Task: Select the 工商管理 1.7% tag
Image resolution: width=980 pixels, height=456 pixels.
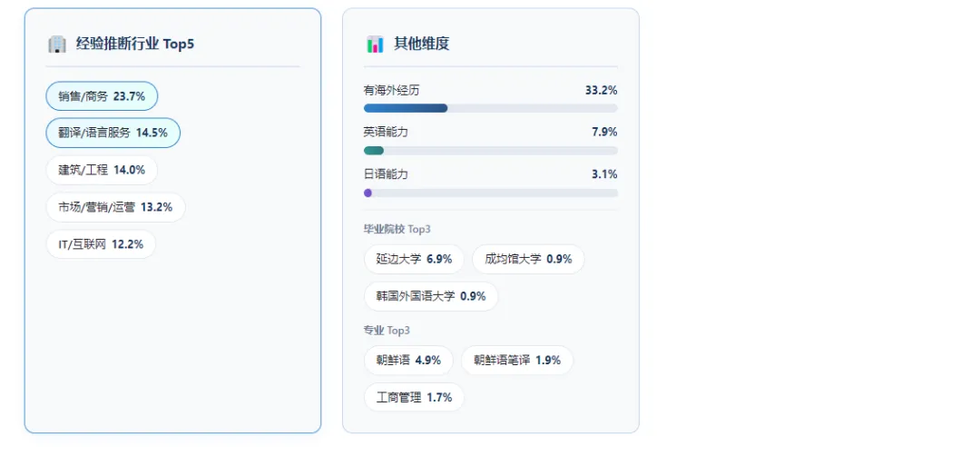Action: point(414,397)
